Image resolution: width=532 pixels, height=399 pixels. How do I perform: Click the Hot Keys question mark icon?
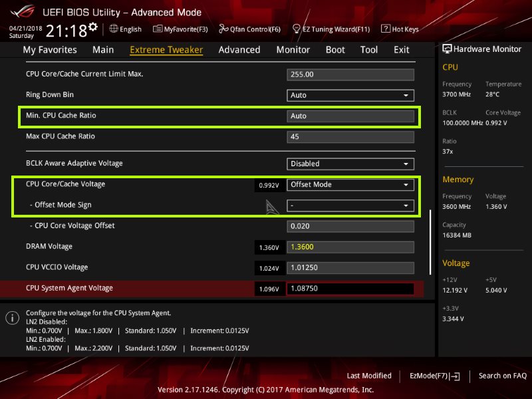[x=386, y=29]
